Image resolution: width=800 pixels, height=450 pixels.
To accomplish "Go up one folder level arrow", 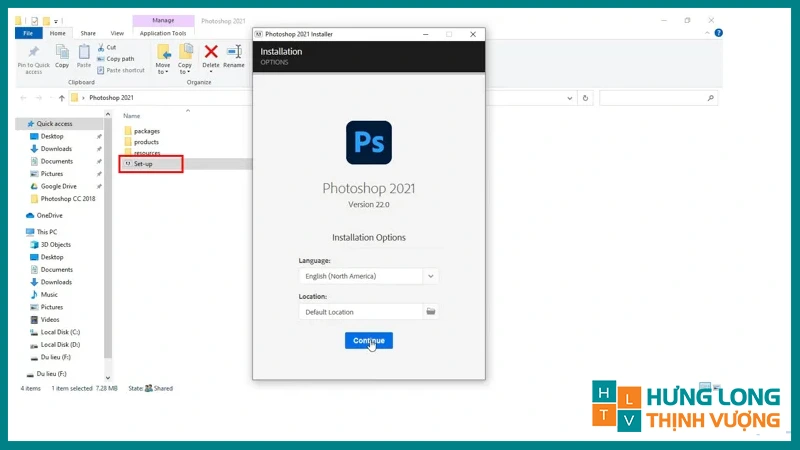I will (x=62, y=98).
